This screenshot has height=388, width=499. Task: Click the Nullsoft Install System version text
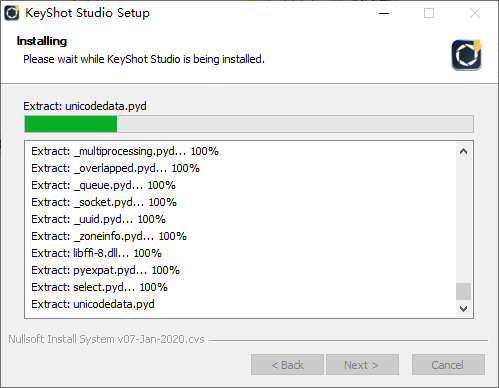tap(106, 339)
